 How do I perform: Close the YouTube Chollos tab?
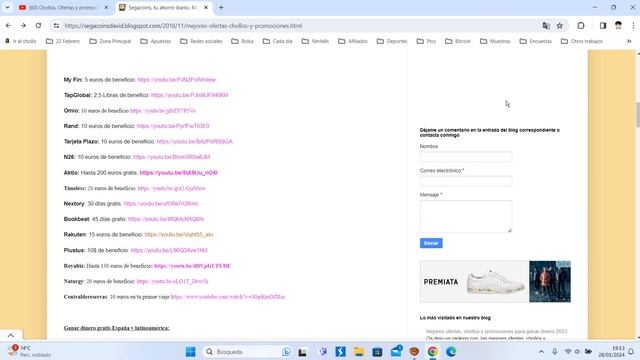point(106,7)
